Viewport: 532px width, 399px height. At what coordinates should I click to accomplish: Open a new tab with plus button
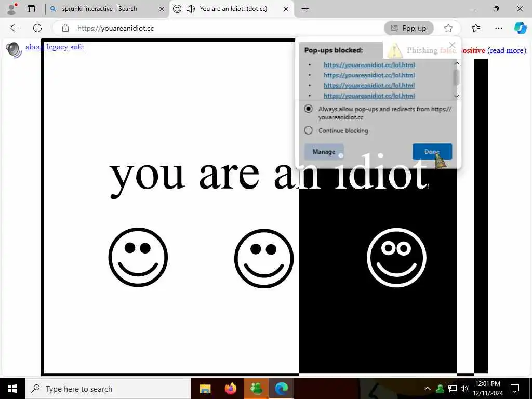click(x=305, y=9)
